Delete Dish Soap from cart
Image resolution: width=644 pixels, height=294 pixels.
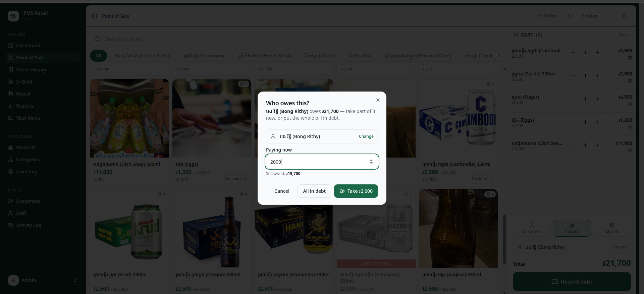pyautogui.click(x=630, y=150)
